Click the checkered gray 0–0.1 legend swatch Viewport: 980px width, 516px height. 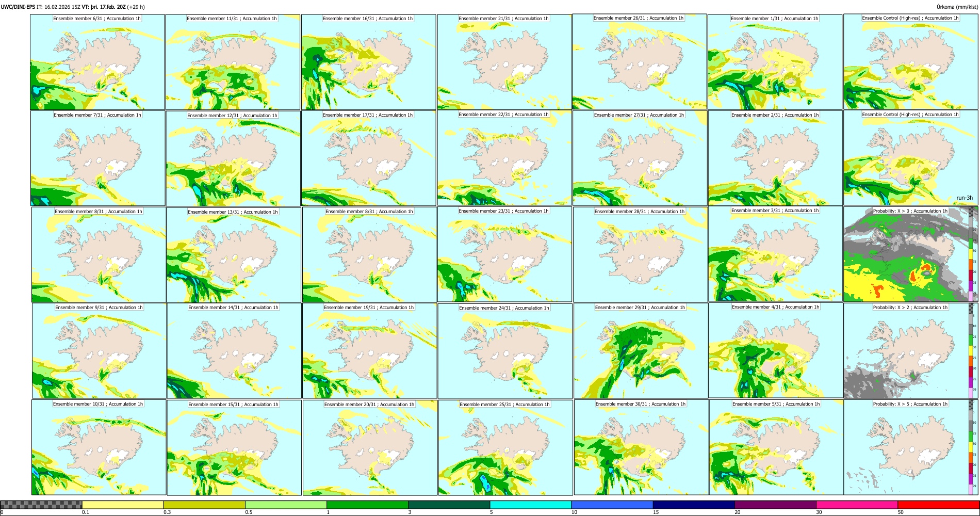pyautogui.click(x=41, y=505)
